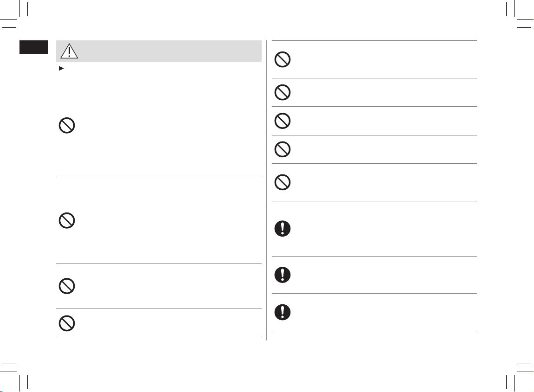
Task: Click the gray header bar beside the warning triangle
Action: point(167,51)
